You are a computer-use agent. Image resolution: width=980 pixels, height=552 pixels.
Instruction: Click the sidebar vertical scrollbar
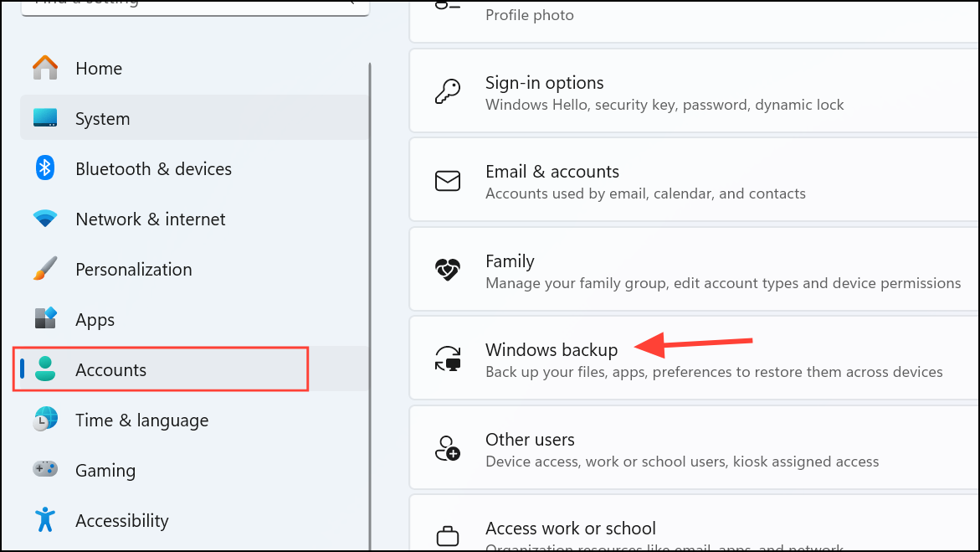tap(370, 251)
